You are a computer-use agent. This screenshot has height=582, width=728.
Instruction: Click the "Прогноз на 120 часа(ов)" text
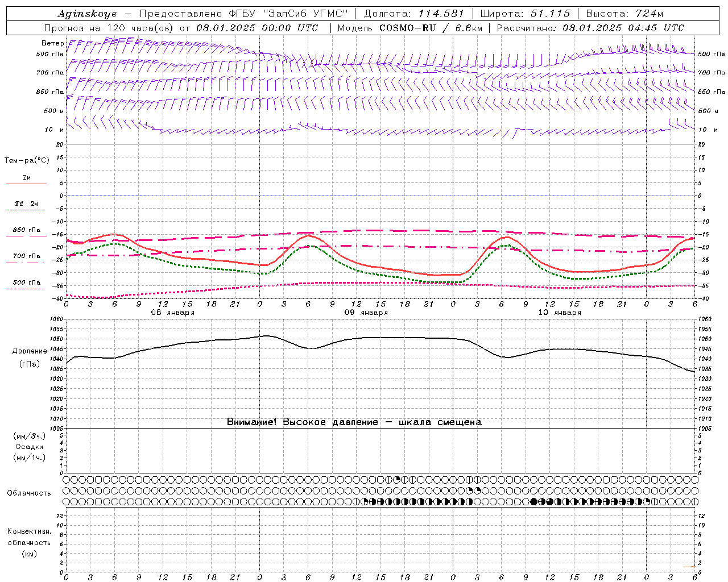[x=110, y=28]
